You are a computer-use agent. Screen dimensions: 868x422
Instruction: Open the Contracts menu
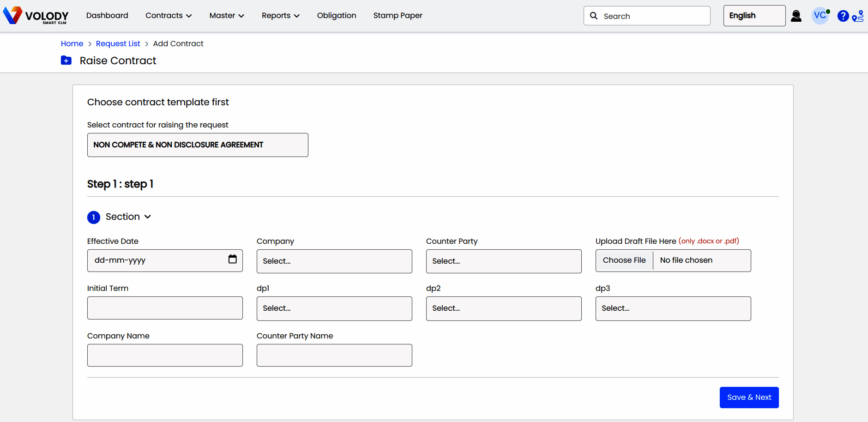click(168, 16)
